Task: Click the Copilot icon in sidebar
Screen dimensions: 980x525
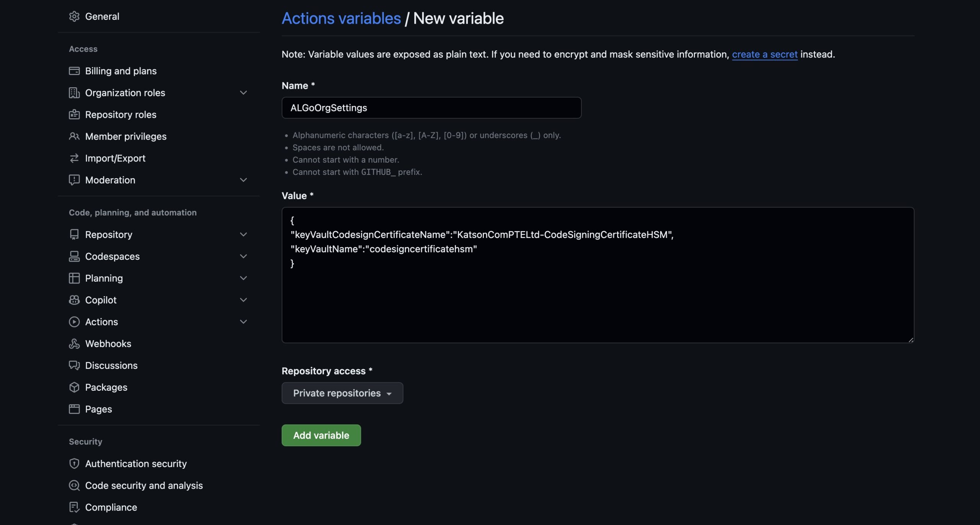Action: pyautogui.click(x=74, y=300)
